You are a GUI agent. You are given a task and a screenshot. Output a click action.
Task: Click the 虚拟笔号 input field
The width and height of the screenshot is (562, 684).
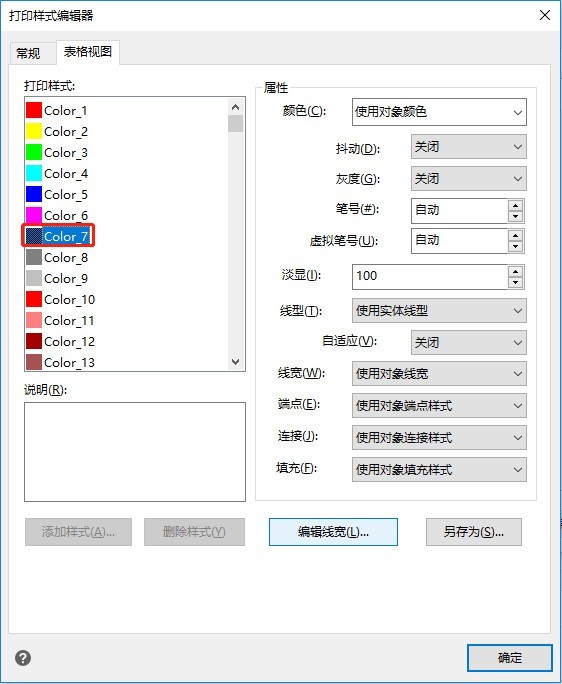(459, 241)
